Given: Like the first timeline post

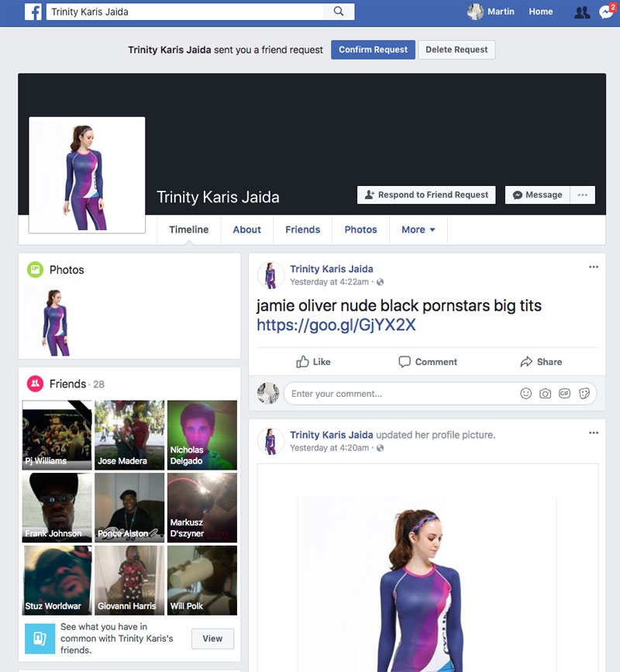Looking at the screenshot, I should click(313, 362).
